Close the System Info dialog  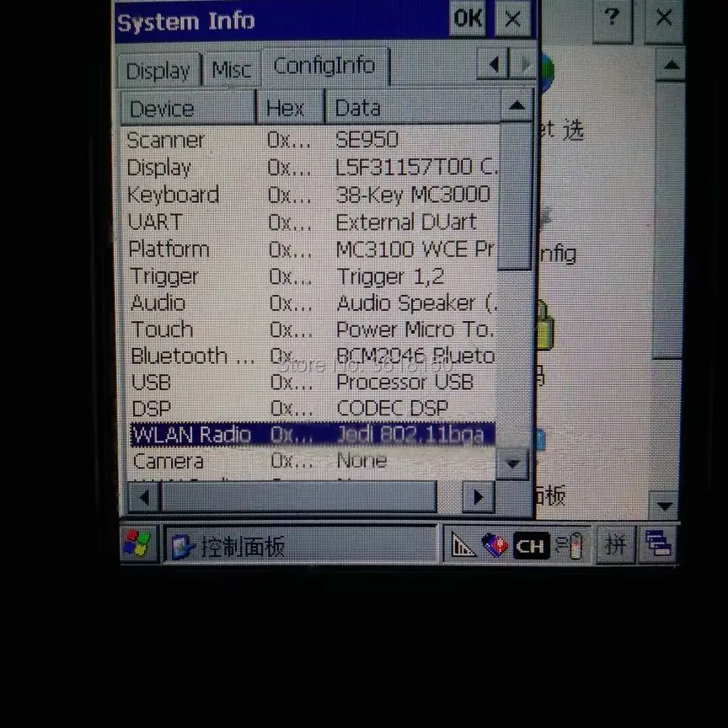click(512, 19)
